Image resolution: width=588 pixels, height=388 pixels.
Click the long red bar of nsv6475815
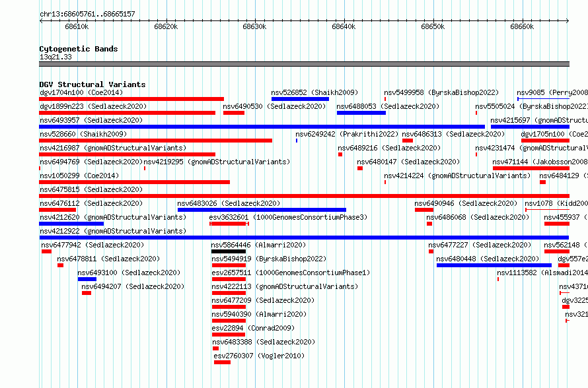tap(304, 196)
